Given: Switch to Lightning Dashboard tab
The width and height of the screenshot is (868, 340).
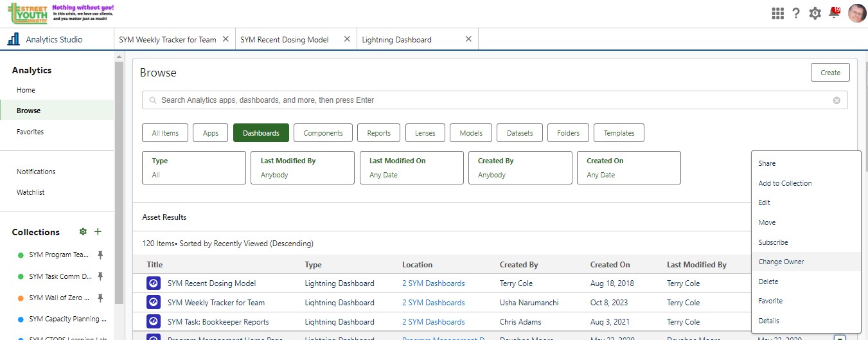Looking at the screenshot, I should pyautogui.click(x=396, y=40).
